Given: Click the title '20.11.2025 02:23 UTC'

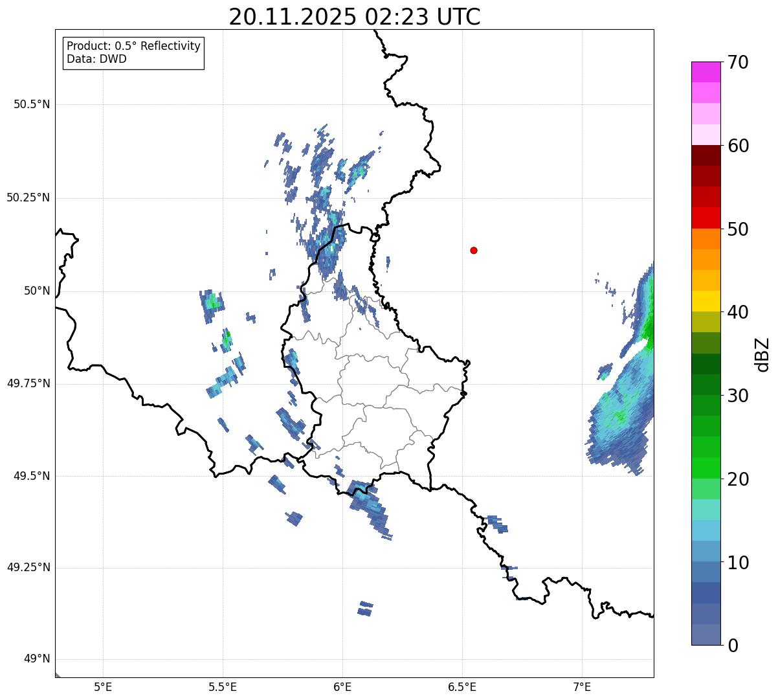Looking at the screenshot, I should pyautogui.click(x=355, y=17).
